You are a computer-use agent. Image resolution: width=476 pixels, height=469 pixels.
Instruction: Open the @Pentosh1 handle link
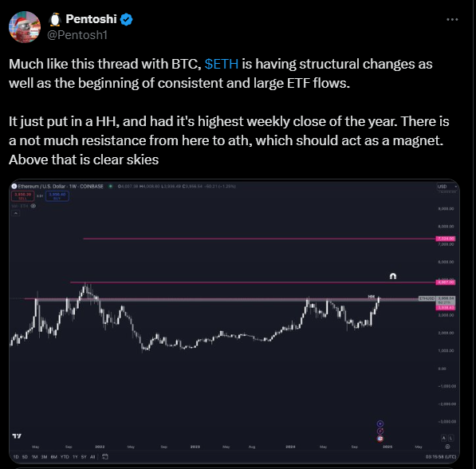tap(77, 35)
